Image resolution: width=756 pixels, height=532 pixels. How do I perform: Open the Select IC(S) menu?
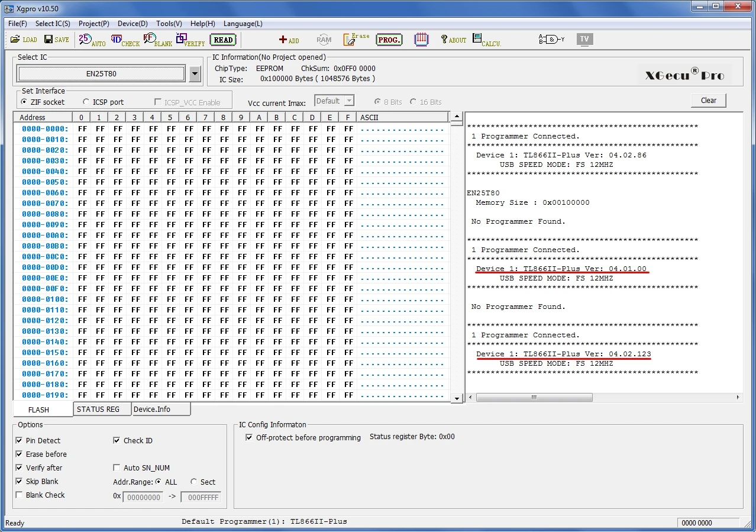pos(53,24)
